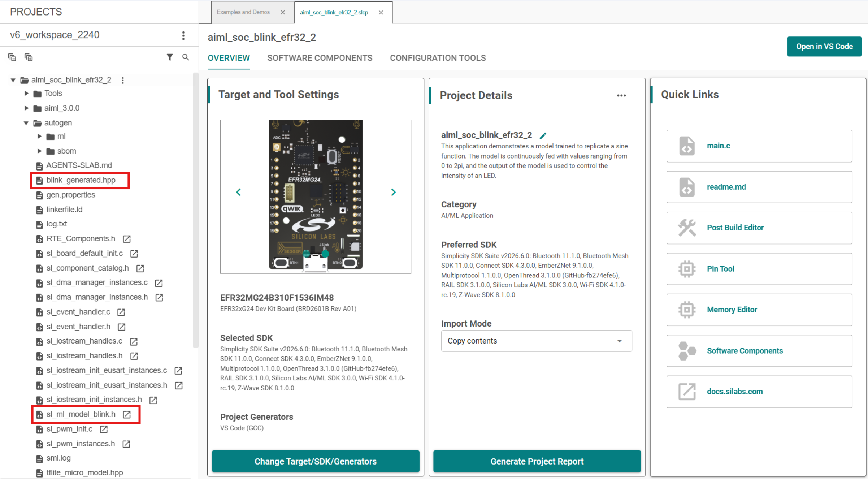
Task: Open Project Details ellipsis menu
Action: (x=621, y=95)
